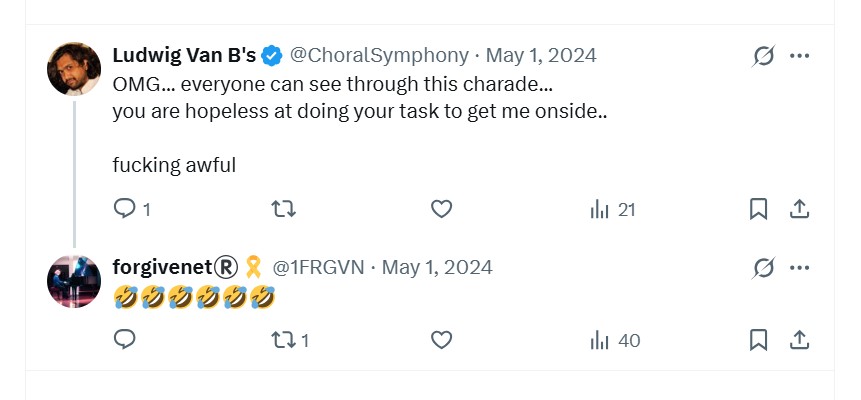Viewport: 861px width, 400px height.
Task: Open @1FRGVN profile handle
Action: pos(318,268)
